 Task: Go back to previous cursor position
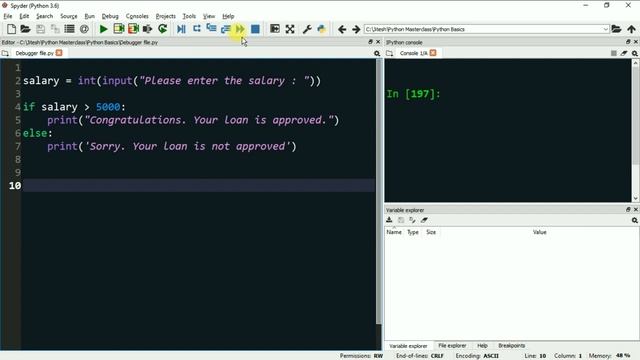pyautogui.click(x=342, y=29)
